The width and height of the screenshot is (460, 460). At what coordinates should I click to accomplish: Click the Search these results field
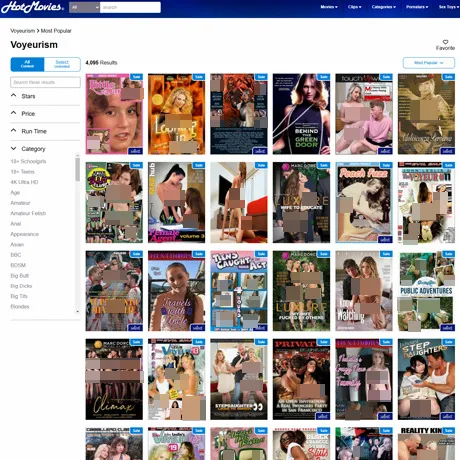(x=45, y=82)
